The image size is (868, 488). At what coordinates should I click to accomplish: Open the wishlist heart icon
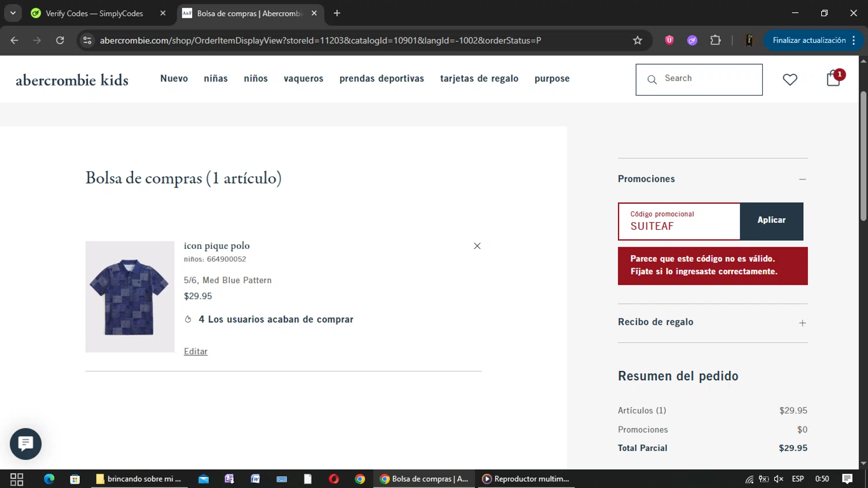pos(790,79)
